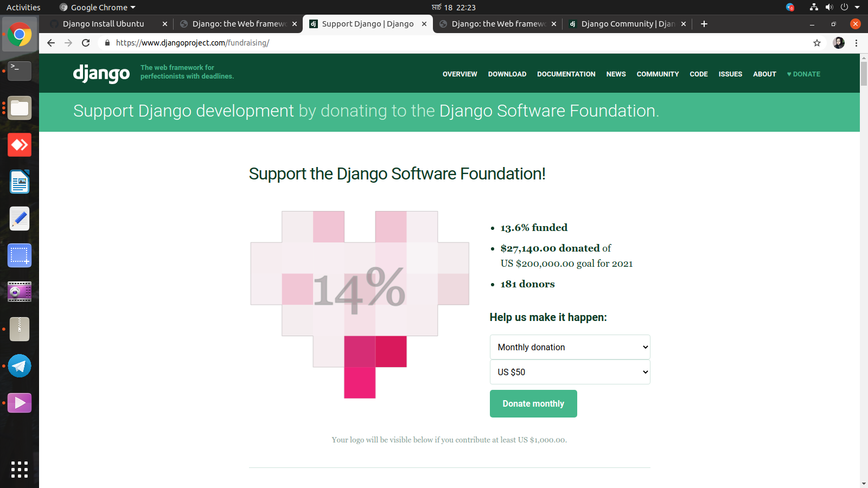Expand the system menu arrow in top bar
The height and width of the screenshot is (488, 868).
(857, 7)
